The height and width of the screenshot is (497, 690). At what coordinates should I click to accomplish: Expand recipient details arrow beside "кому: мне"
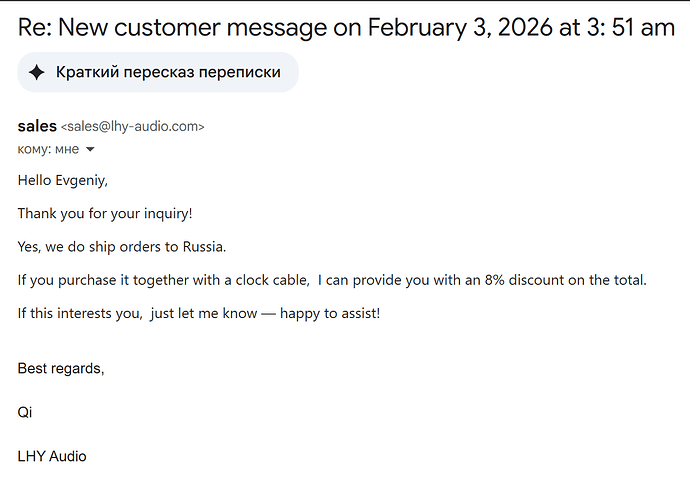pos(90,150)
